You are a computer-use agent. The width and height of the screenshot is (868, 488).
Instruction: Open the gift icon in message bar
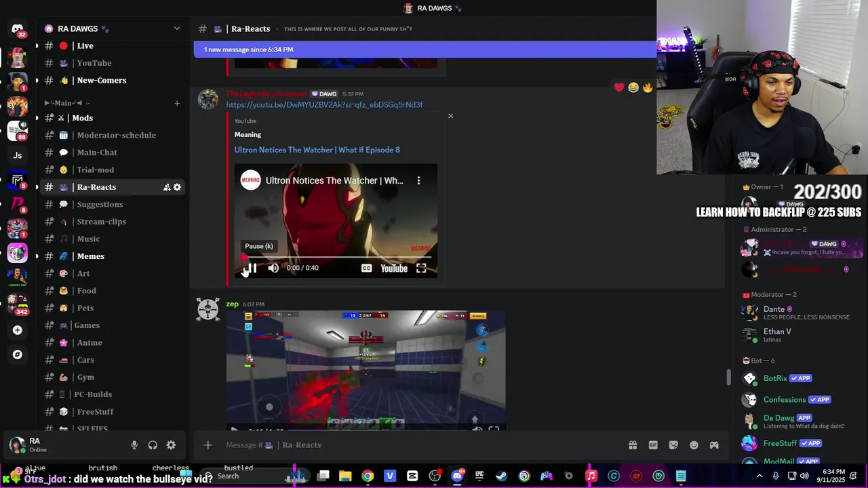coord(633,445)
